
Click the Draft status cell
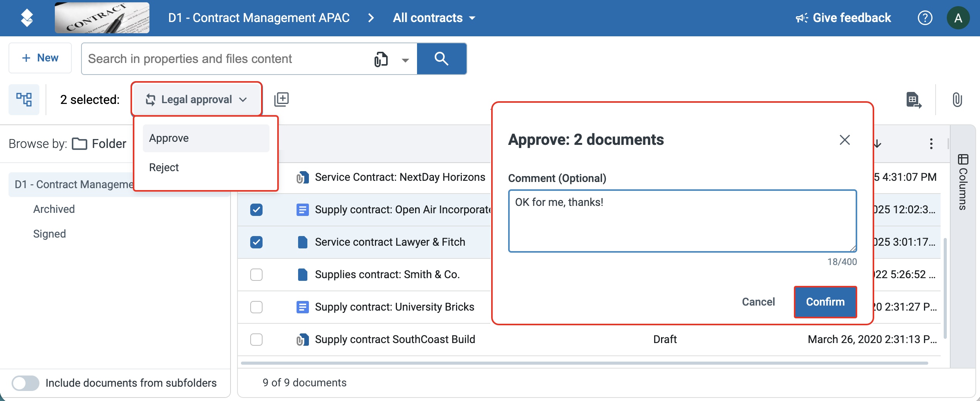[665, 340]
